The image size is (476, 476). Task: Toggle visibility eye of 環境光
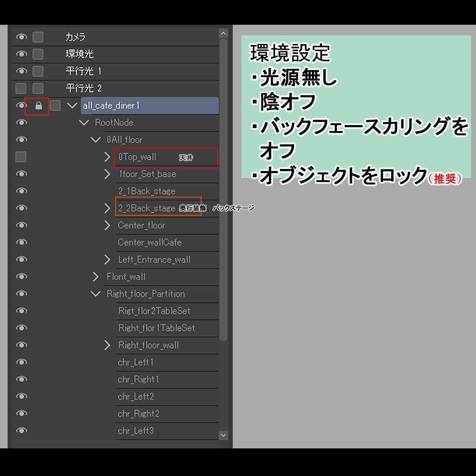click(21, 54)
